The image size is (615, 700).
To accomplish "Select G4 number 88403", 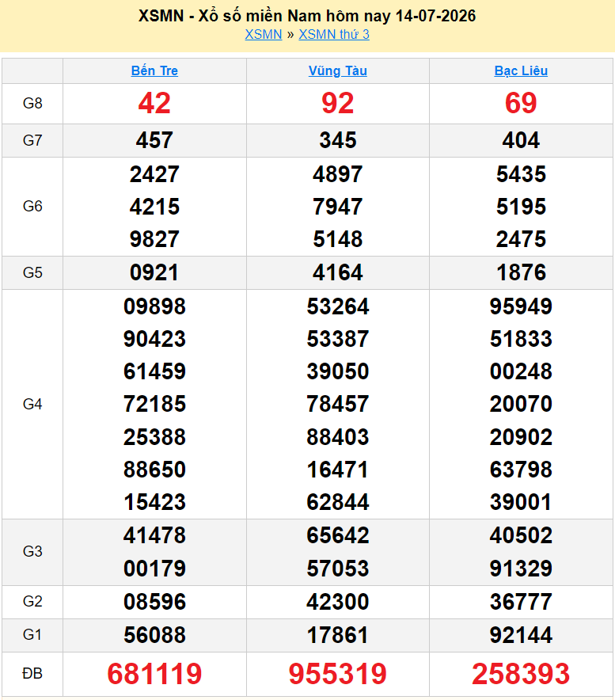I will (338, 437).
